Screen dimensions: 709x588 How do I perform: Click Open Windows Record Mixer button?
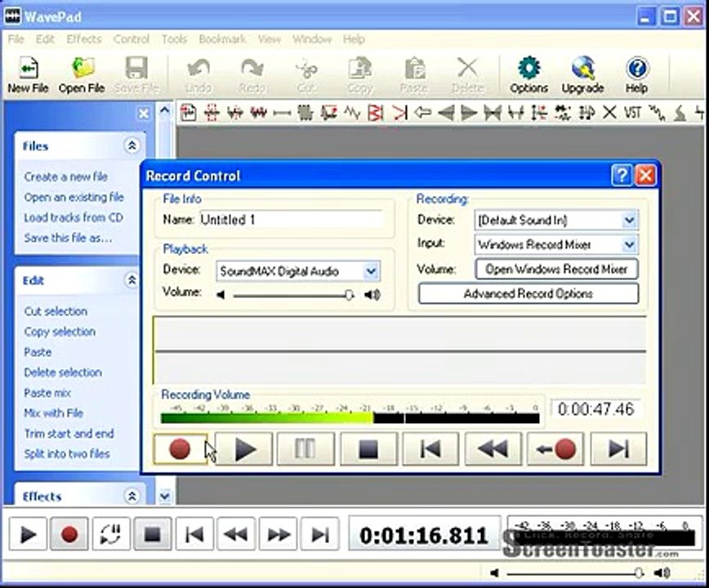(x=556, y=269)
